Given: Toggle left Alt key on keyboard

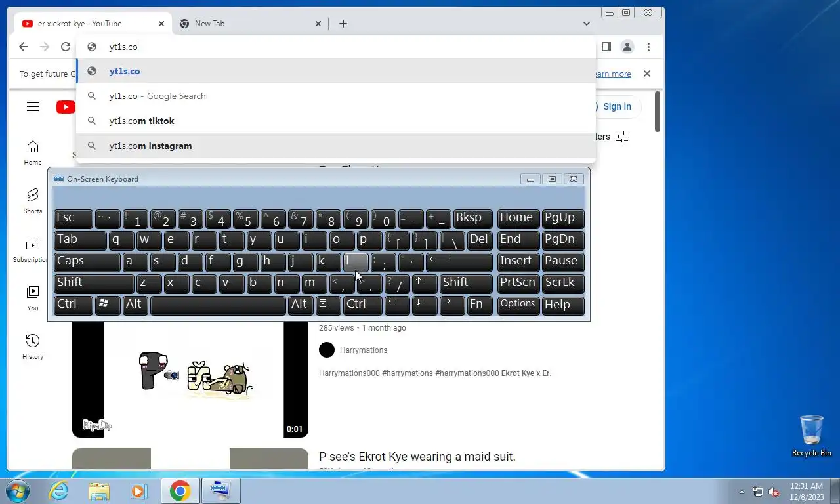Looking at the screenshot, I should (135, 304).
